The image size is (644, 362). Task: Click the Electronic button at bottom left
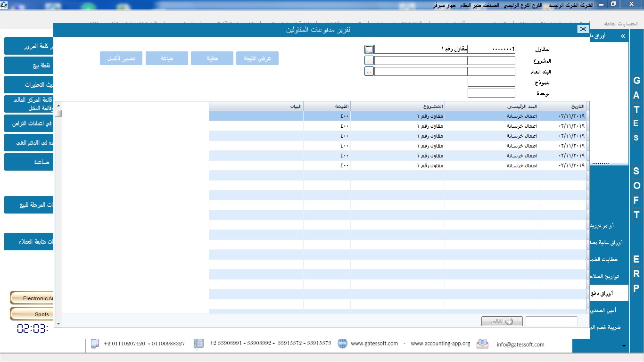[x=32, y=298]
